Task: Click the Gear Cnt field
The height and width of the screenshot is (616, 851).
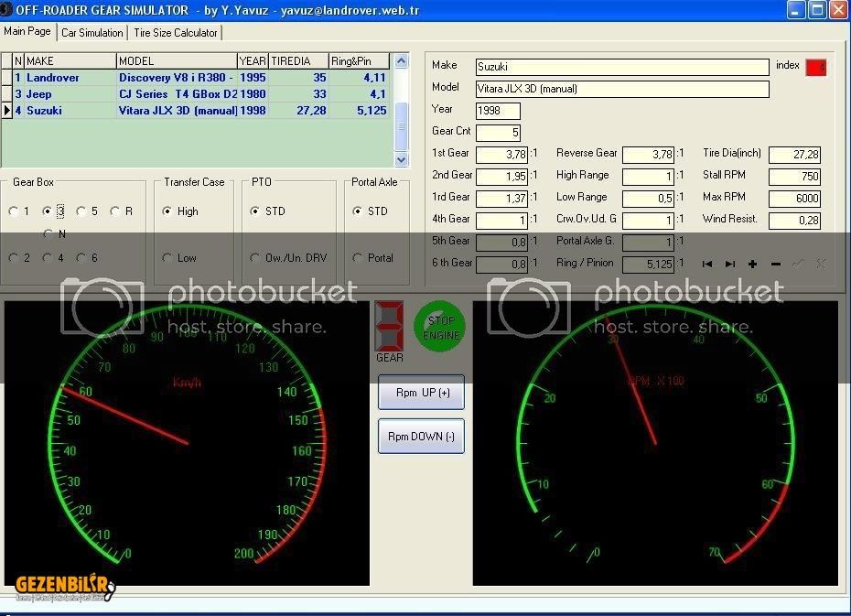Action: (498, 133)
